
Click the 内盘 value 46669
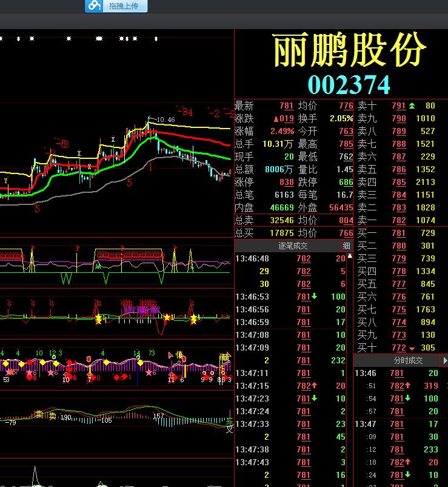pos(282,207)
